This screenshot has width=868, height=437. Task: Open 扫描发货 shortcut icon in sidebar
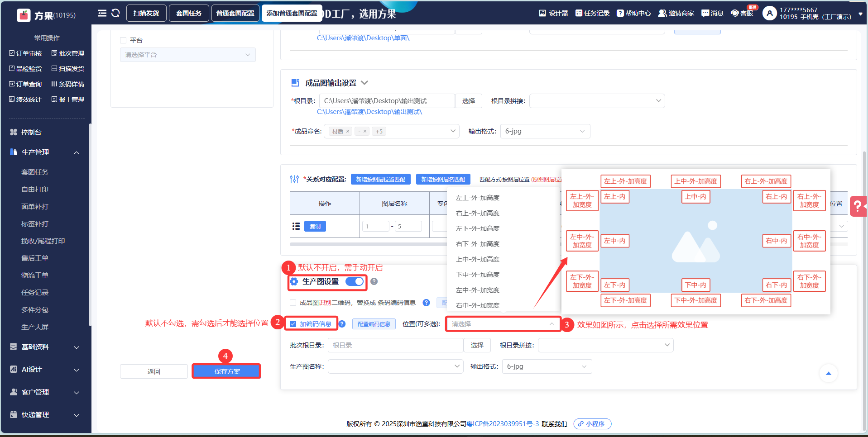coord(54,69)
